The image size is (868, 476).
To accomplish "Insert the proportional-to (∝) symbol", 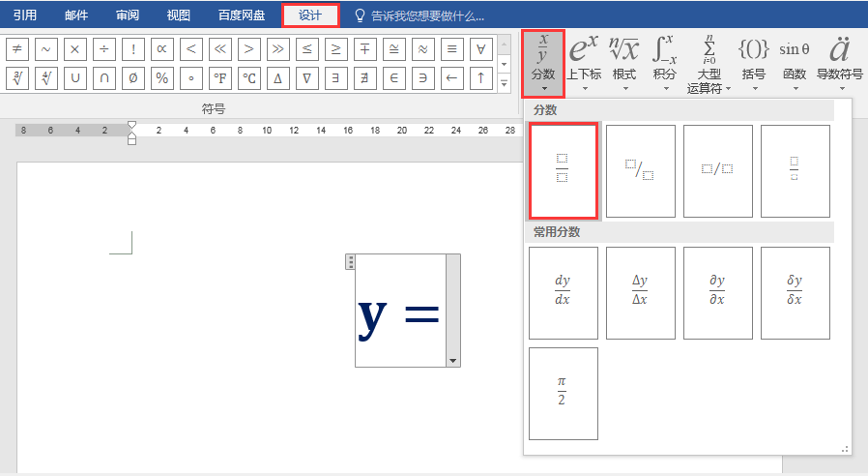I will point(161,48).
